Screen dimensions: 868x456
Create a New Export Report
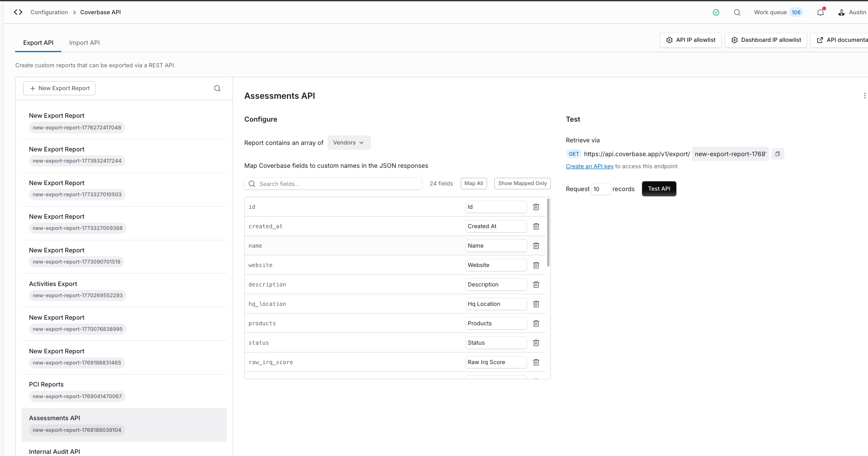[60, 88]
